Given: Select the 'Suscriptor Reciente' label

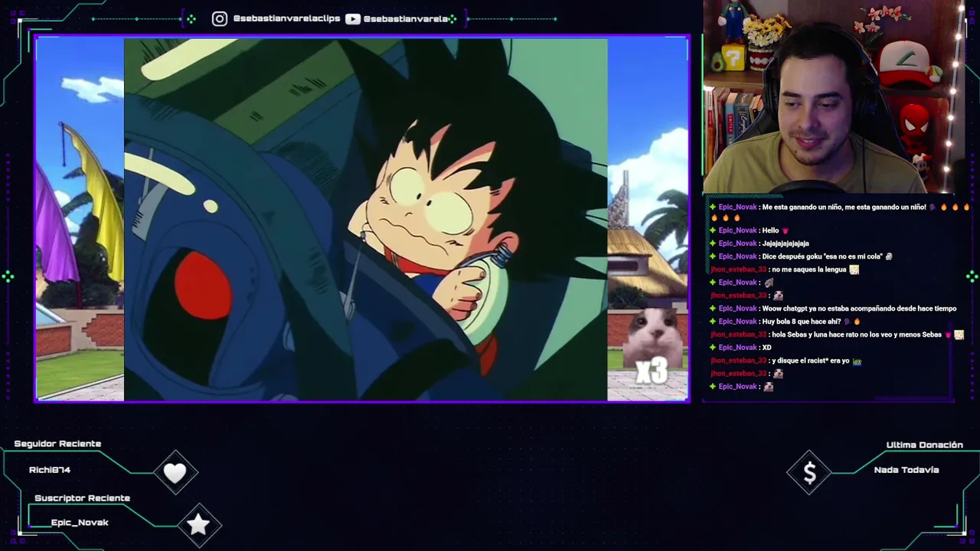Looking at the screenshot, I should [x=82, y=498].
